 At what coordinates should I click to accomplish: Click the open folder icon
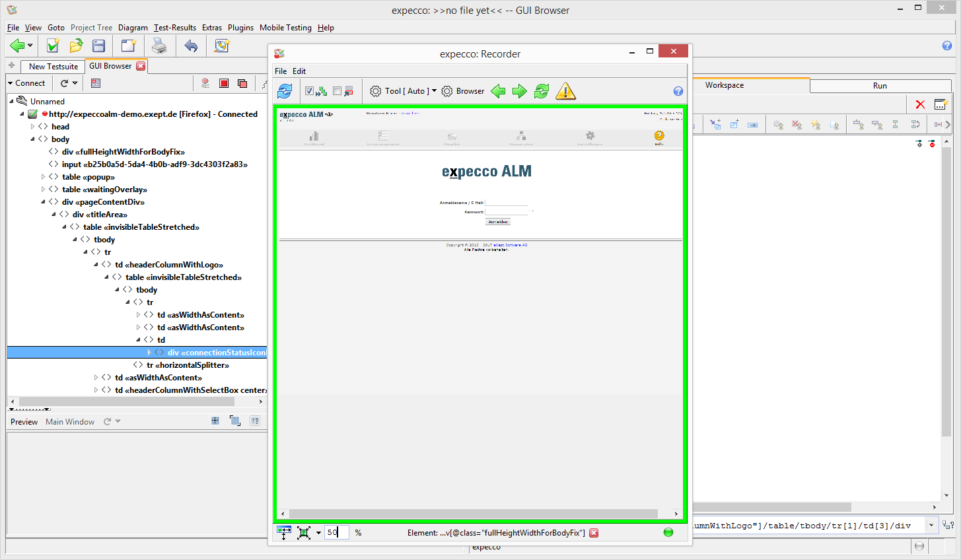[76, 46]
